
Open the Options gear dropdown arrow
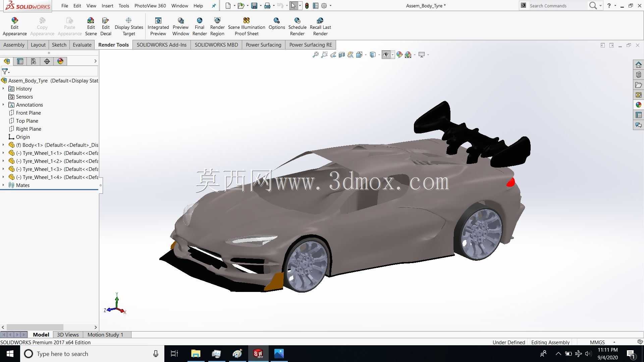pos(330,6)
